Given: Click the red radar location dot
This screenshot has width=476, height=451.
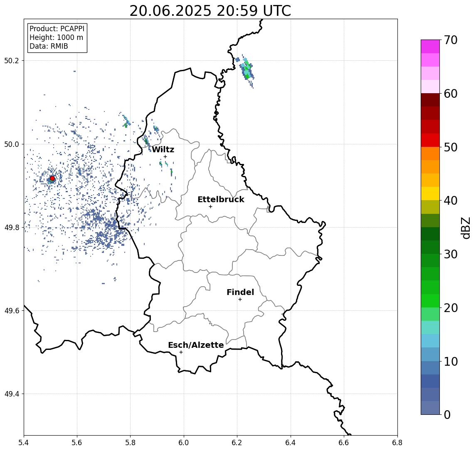Looking at the screenshot, I should point(52,178).
